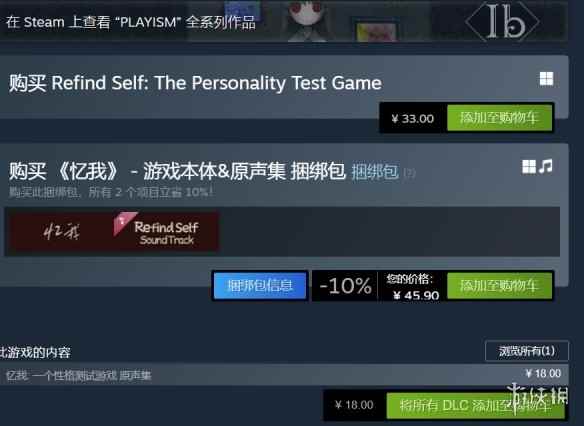Image resolution: width=584 pixels, height=426 pixels.
Task: Open the blue 捆绑包信息 button
Action: tap(260, 286)
